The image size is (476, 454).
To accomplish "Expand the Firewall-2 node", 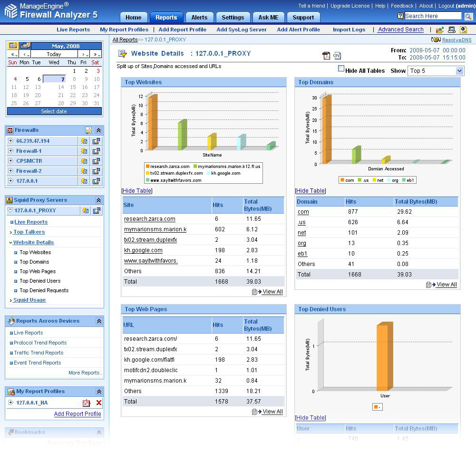I will coord(10,171).
